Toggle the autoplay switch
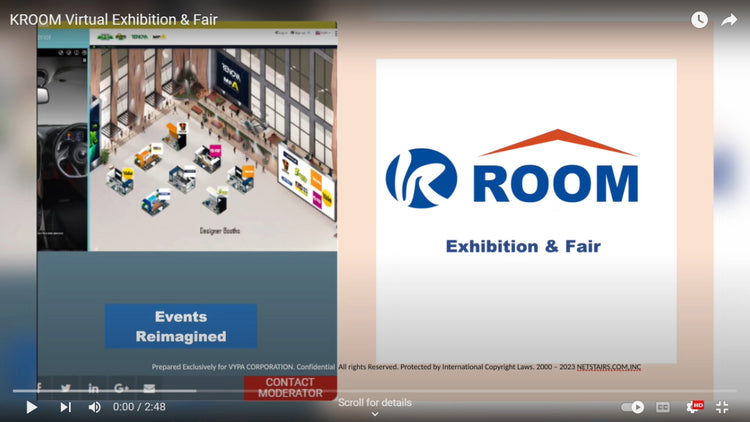The image size is (750, 422). coord(633,407)
